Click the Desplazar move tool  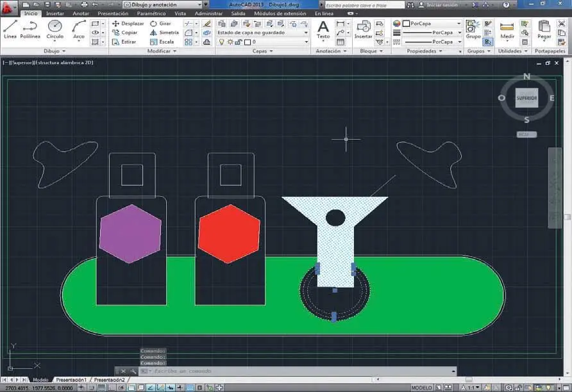(x=128, y=23)
